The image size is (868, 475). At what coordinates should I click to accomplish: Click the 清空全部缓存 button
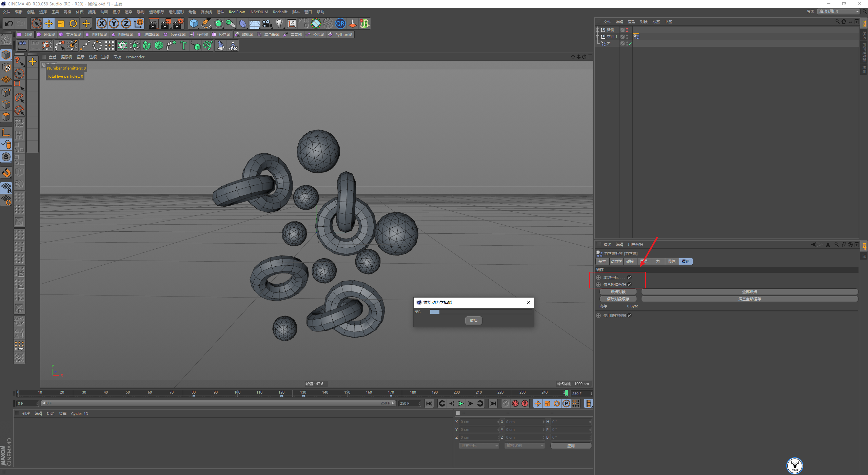[749, 299]
